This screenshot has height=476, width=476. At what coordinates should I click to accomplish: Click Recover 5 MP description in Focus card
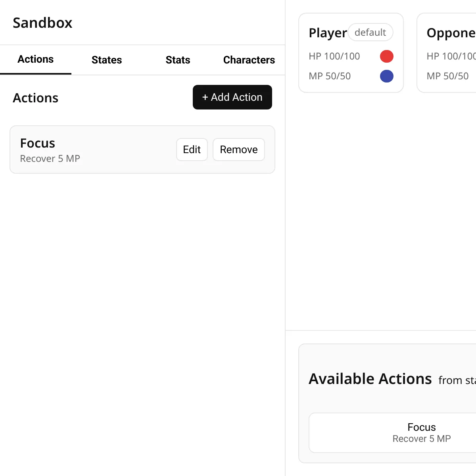(x=50, y=159)
